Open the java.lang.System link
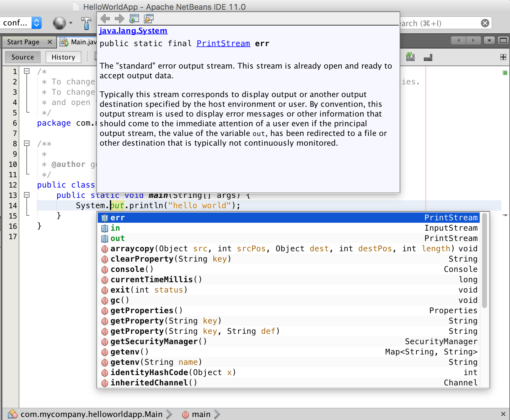 (133, 31)
